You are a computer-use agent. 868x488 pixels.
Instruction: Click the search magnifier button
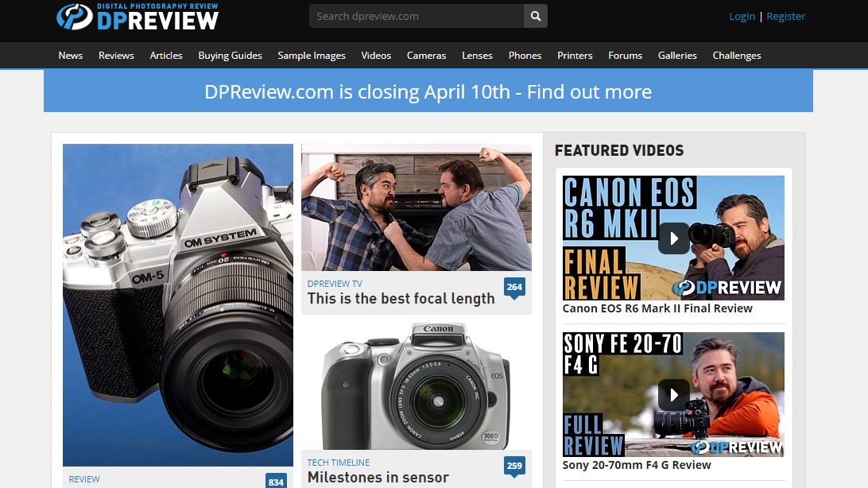point(535,16)
